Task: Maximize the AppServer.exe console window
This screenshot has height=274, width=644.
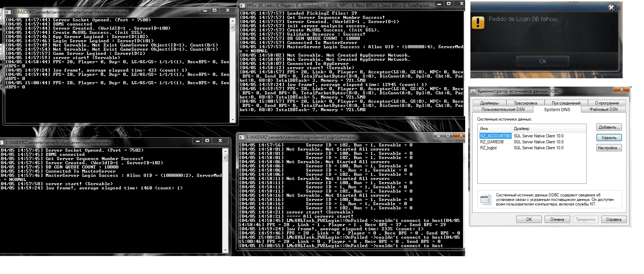Action: point(207,140)
